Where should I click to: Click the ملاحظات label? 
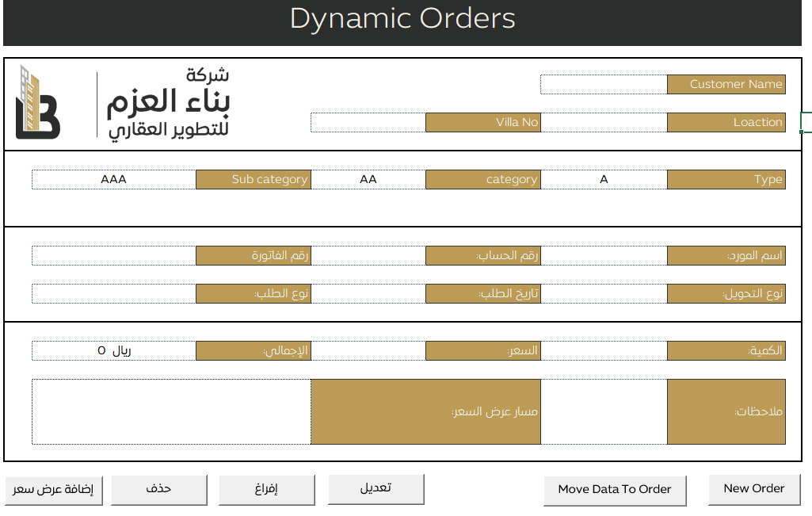pos(726,412)
